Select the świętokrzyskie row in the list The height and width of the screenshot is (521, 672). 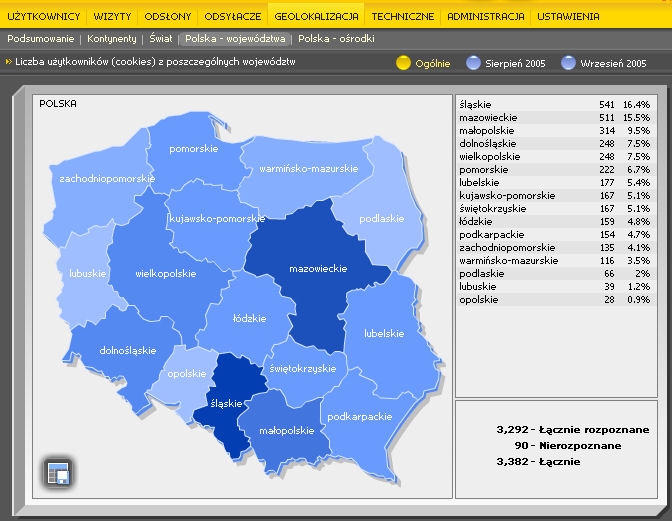[556, 209]
